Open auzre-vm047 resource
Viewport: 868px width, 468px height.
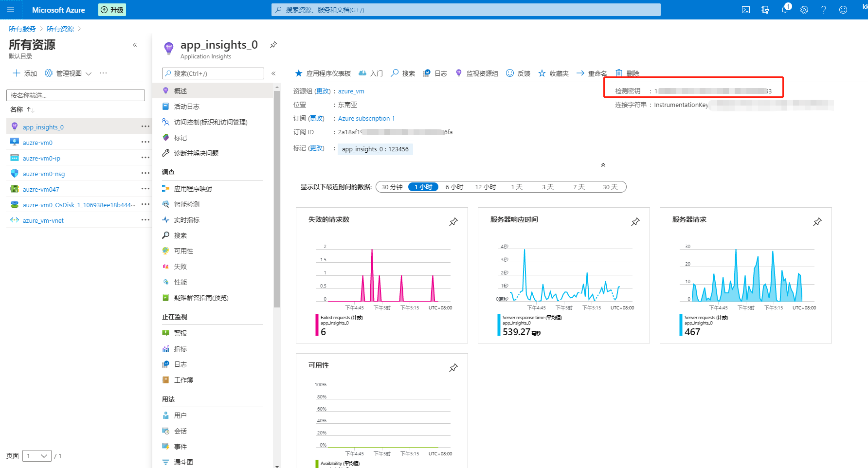coord(41,189)
